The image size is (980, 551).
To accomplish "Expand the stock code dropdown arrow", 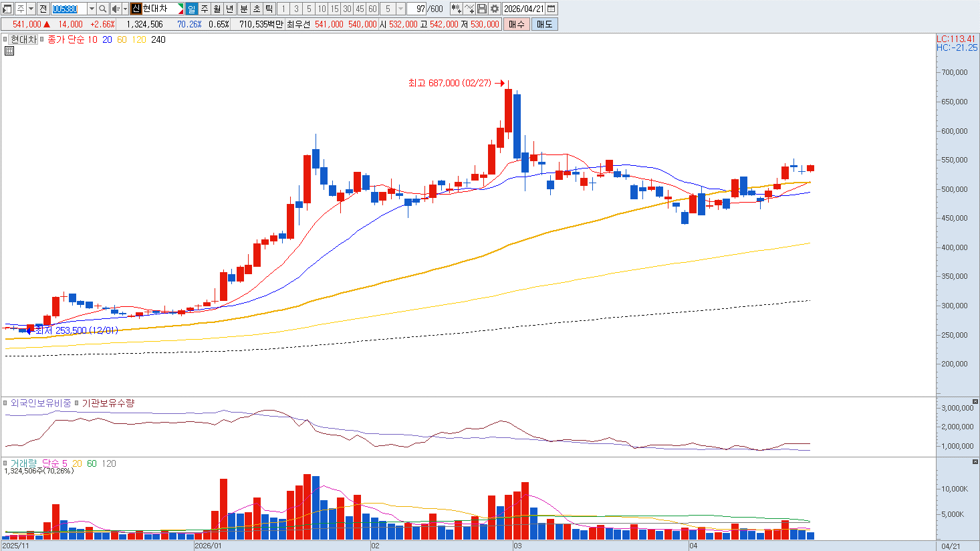I will pyautogui.click(x=92, y=9).
